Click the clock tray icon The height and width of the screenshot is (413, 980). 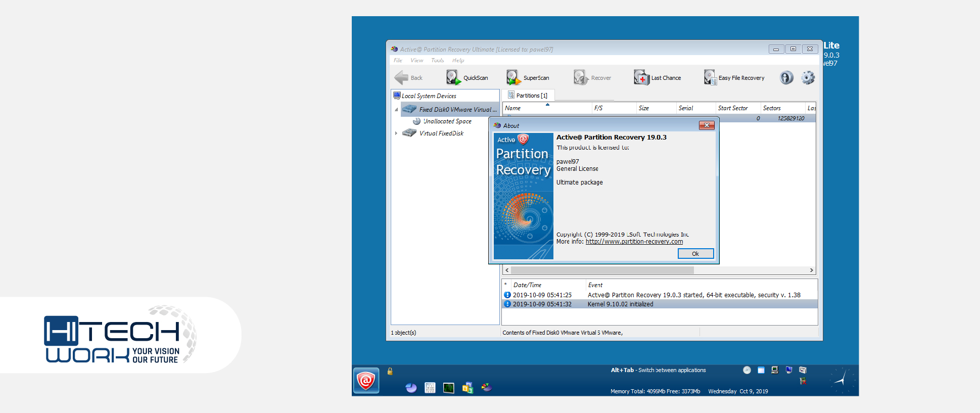pos(747,370)
